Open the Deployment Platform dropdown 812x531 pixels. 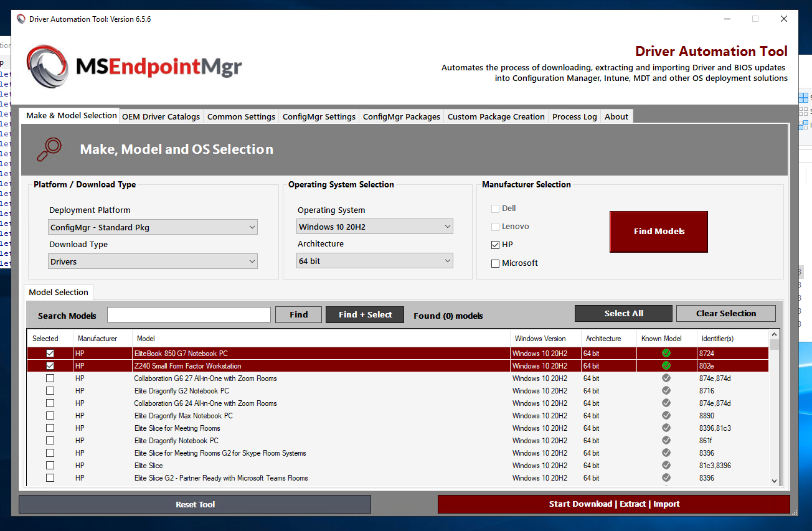click(253, 227)
